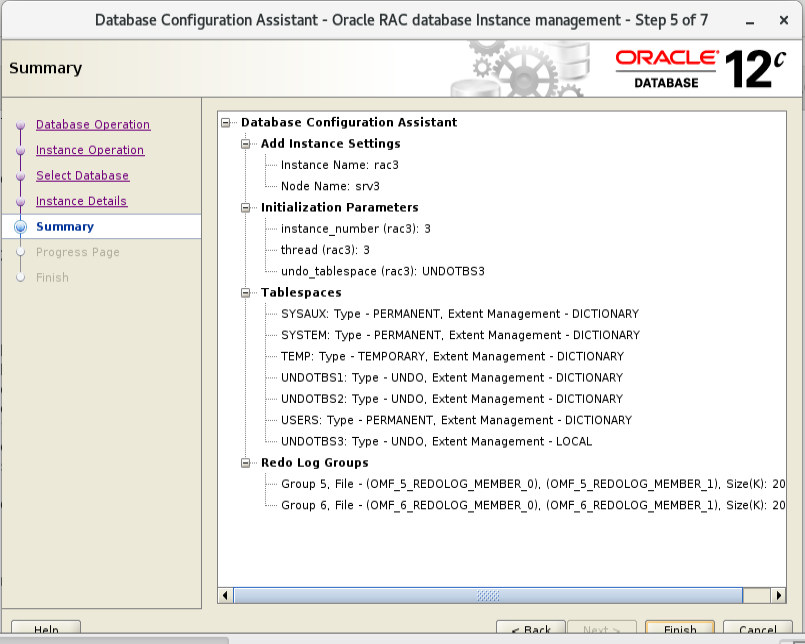Select the undo_tablespace (rac3): UNDOTBS3 row
This screenshot has height=644, width=805.
(x=382, y=272)
